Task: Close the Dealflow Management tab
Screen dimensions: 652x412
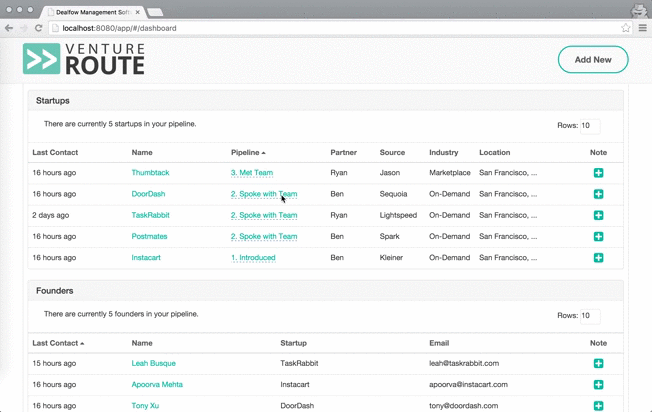Action: point(138,12)
